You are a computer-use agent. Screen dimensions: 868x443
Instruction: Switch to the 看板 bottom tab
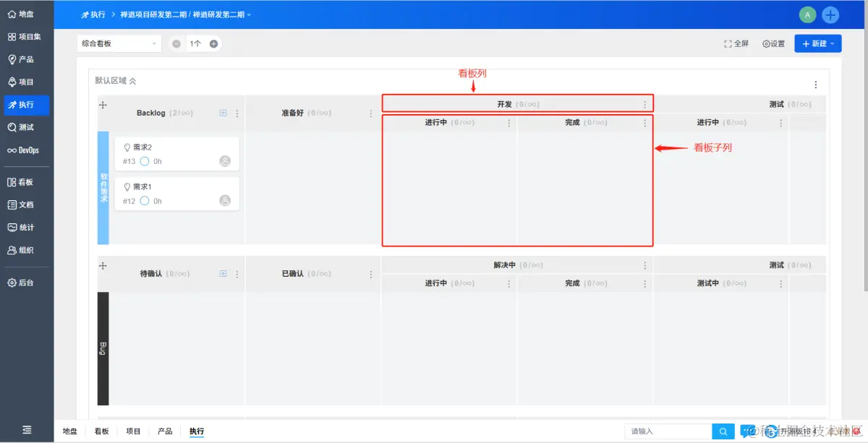click(x=101, y=431)
